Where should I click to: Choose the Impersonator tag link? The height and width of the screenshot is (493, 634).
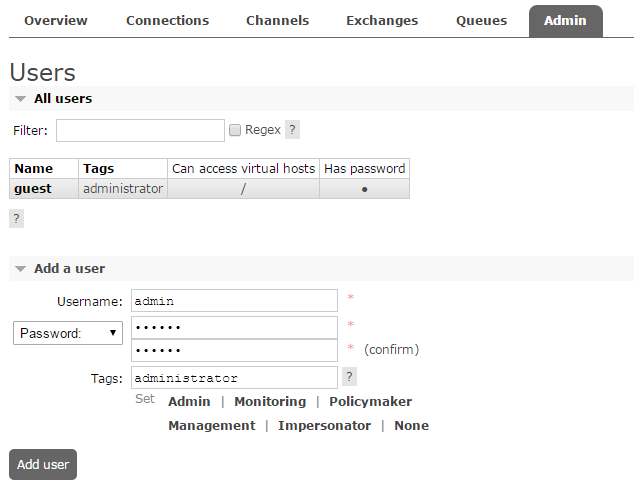324,425
